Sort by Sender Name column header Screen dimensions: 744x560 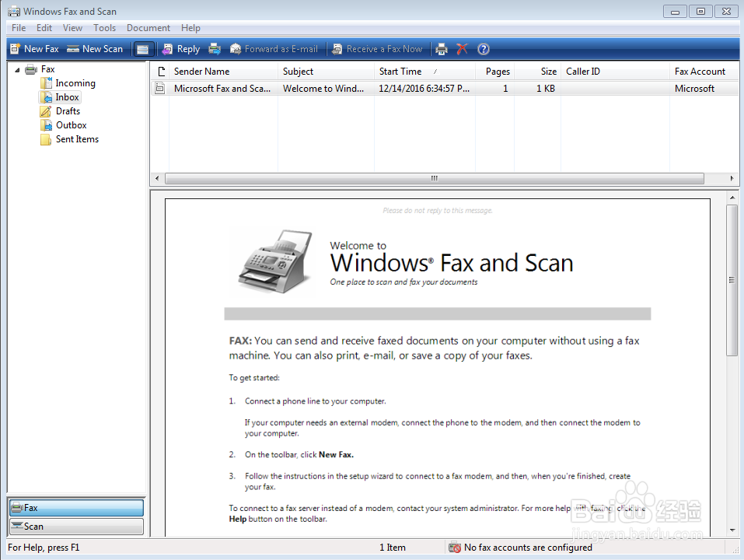coord(223,72)
